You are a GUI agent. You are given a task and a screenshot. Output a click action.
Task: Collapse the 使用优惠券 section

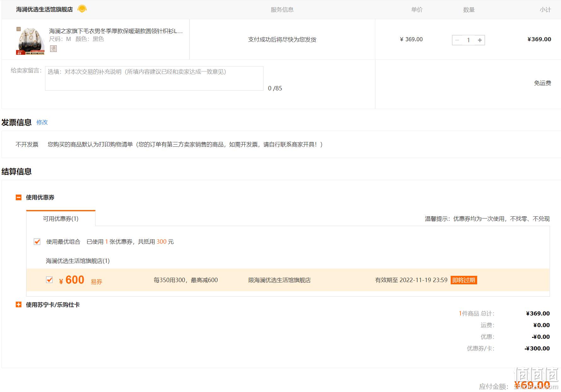tap(19, 197)
